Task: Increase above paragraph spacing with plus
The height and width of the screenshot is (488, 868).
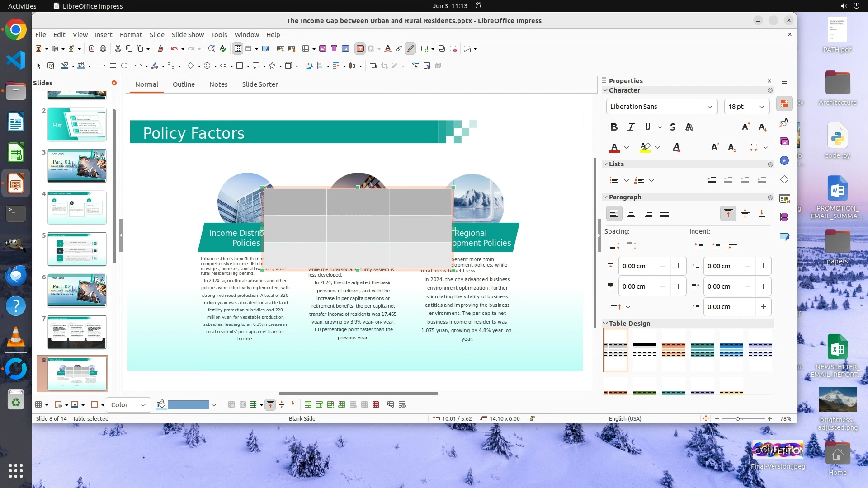Action: click(678, 266)
